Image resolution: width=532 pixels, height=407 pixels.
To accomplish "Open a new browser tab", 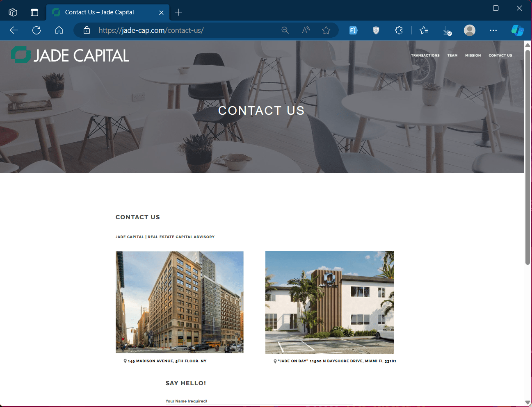I will [178, 12].
